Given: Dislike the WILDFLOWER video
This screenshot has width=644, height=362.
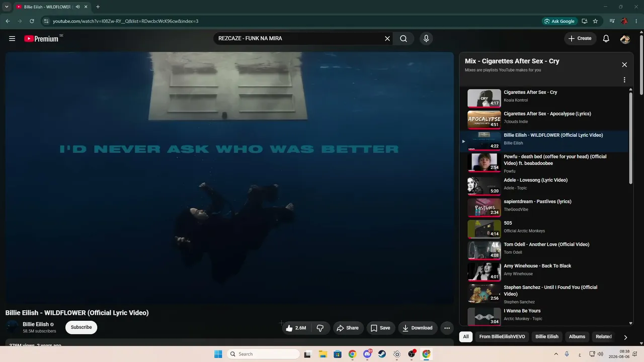Looking at the screenshot, I should (x=320, y=328).
